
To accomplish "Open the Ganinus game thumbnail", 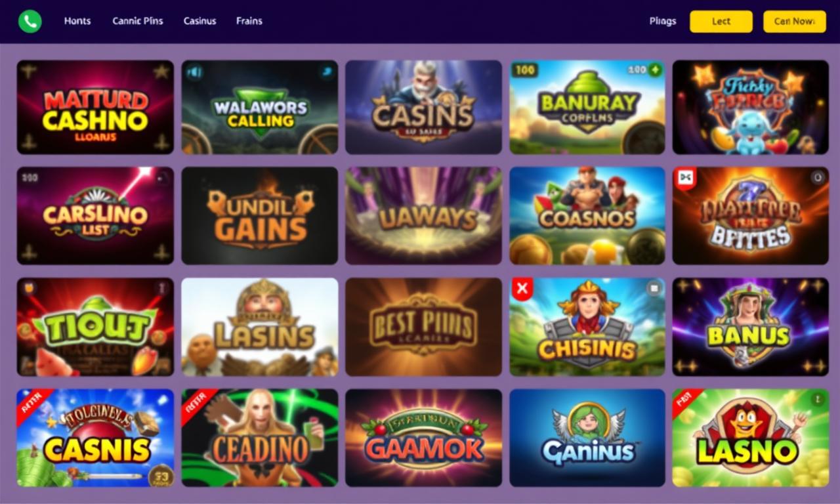I will (x=587, y=438).
